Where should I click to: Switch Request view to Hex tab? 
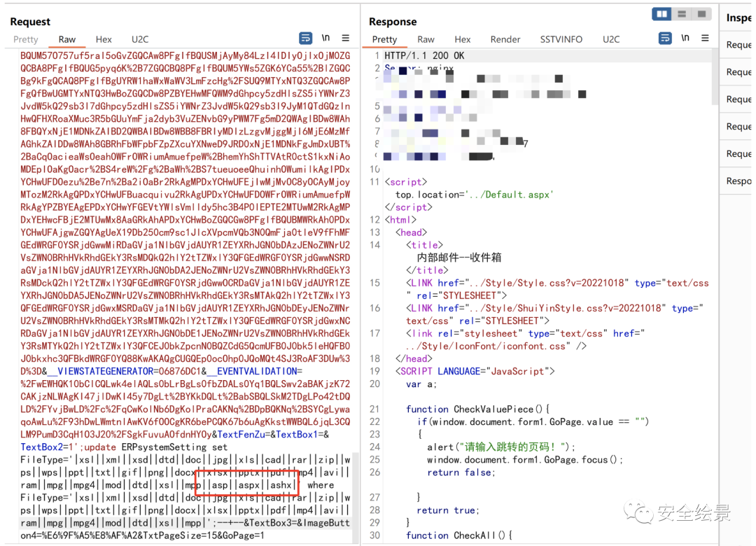click(x=104, y=40)
